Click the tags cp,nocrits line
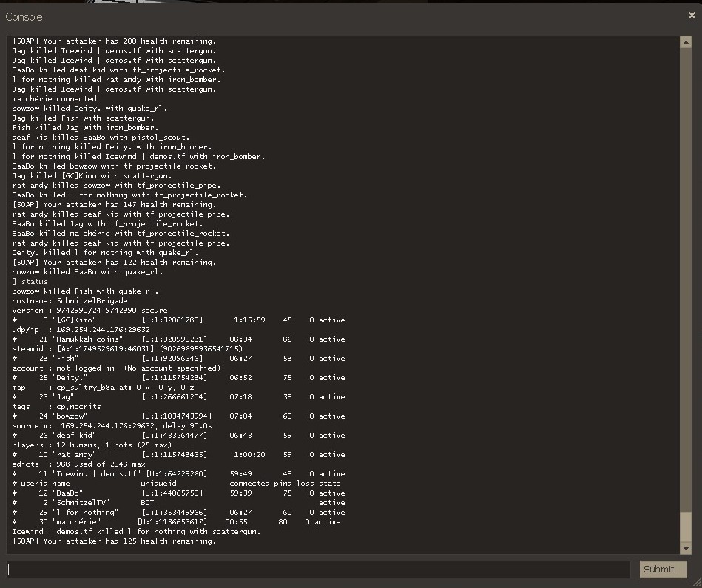Screen dimensions: 702x588 [x=56, y=406]
